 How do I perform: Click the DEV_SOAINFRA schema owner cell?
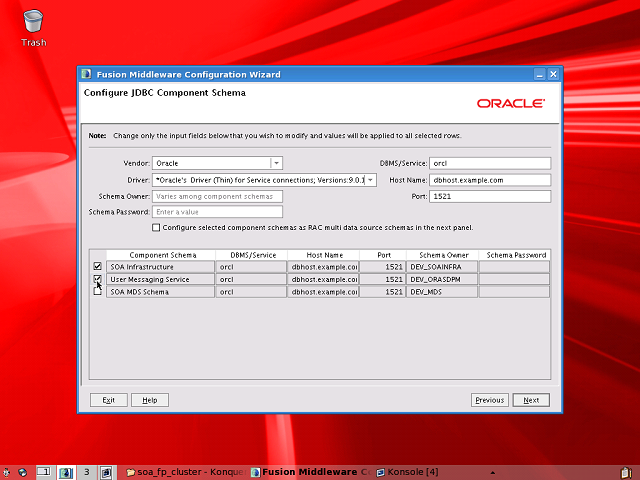pyautogui.click(x=442, y=267)
